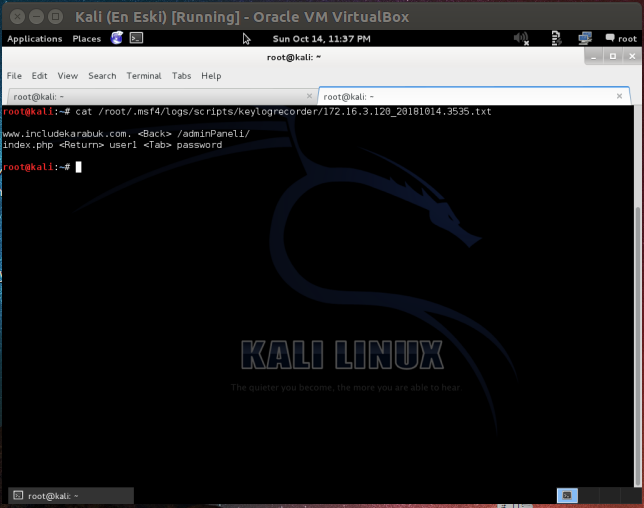Open the network connection icon
This screenshot has width=644, height=508.
pos(585,38)
